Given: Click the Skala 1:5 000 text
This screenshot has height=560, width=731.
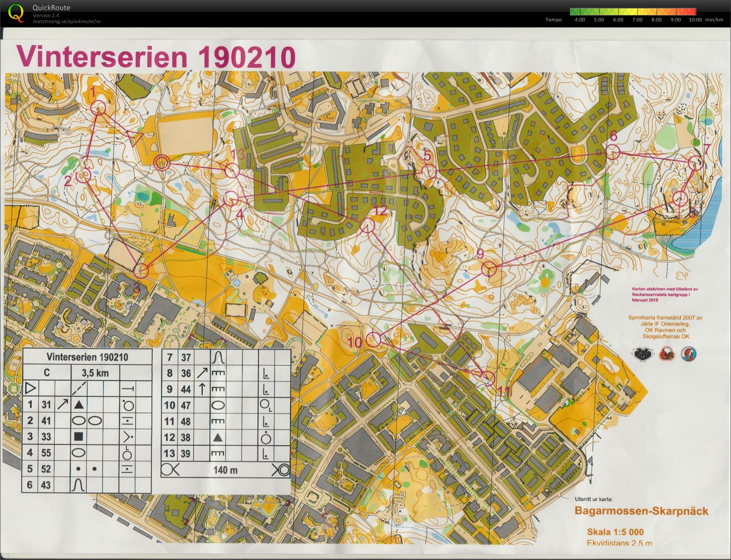Looking at the screenshot, I should pos(615,532).
